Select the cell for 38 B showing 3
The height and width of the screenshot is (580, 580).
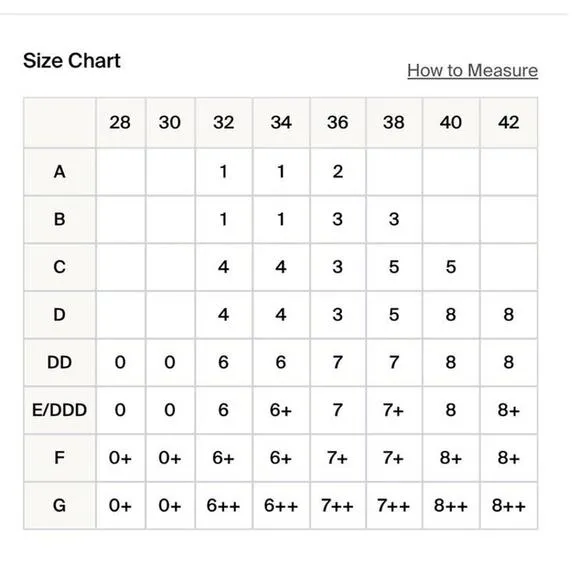pos(394,219)
